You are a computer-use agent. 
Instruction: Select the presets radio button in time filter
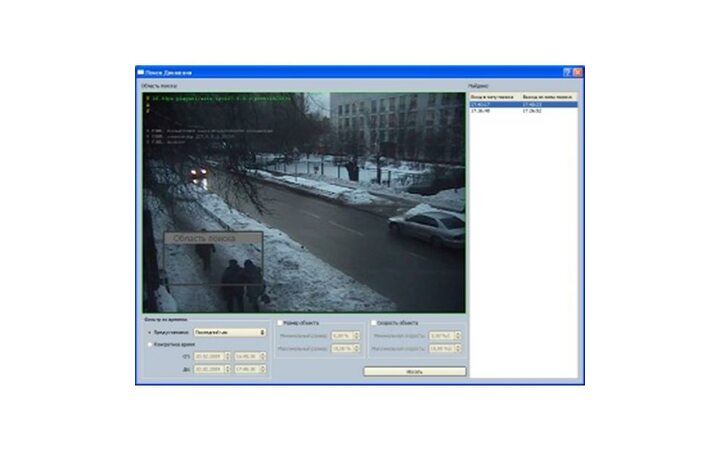coord(150,332)
